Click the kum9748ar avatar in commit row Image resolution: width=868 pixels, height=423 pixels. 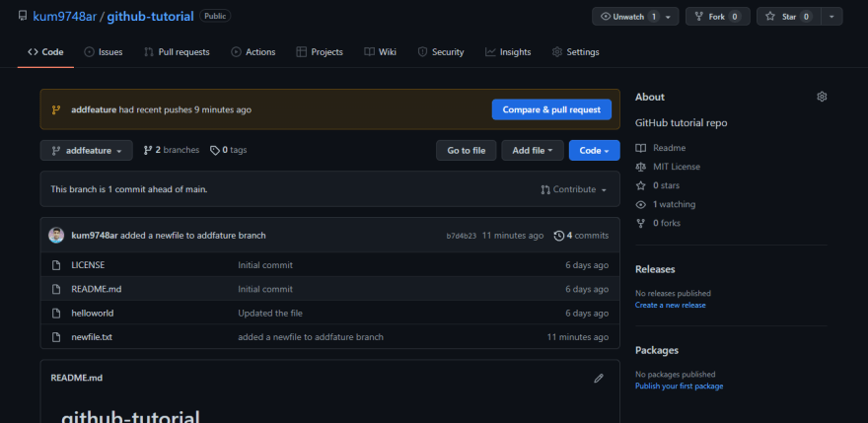pyautogui.click(x=56, y=236)
